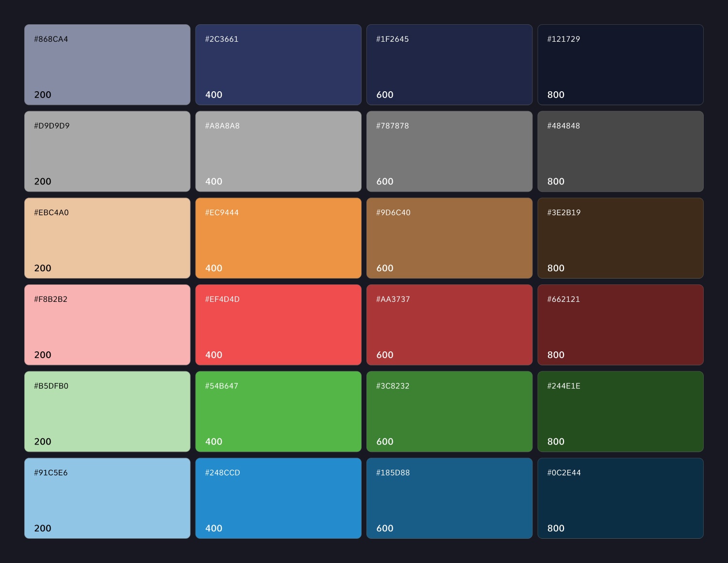Image resolution: width=728 pixels, height=563 pixels.
Task: Choose the dark green #244E1E swatch
Action: click(620, 412)
